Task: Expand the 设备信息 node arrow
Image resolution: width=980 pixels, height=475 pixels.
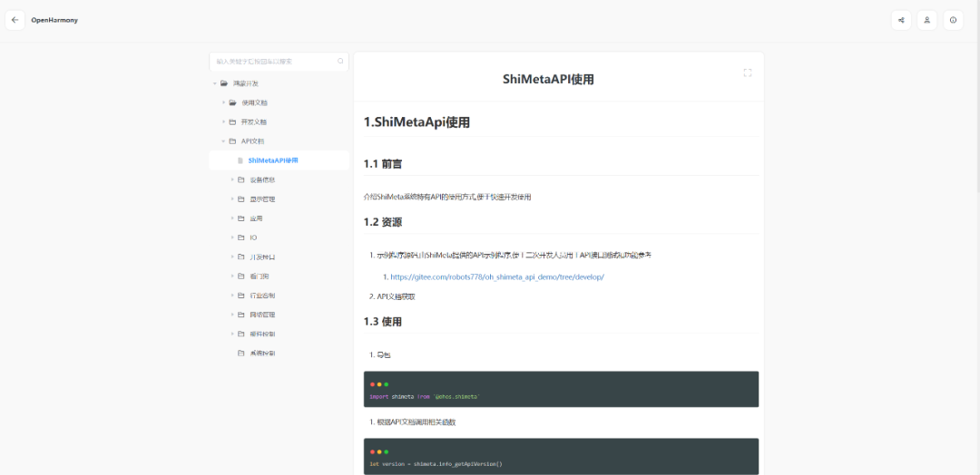Action: coord(232,179)
